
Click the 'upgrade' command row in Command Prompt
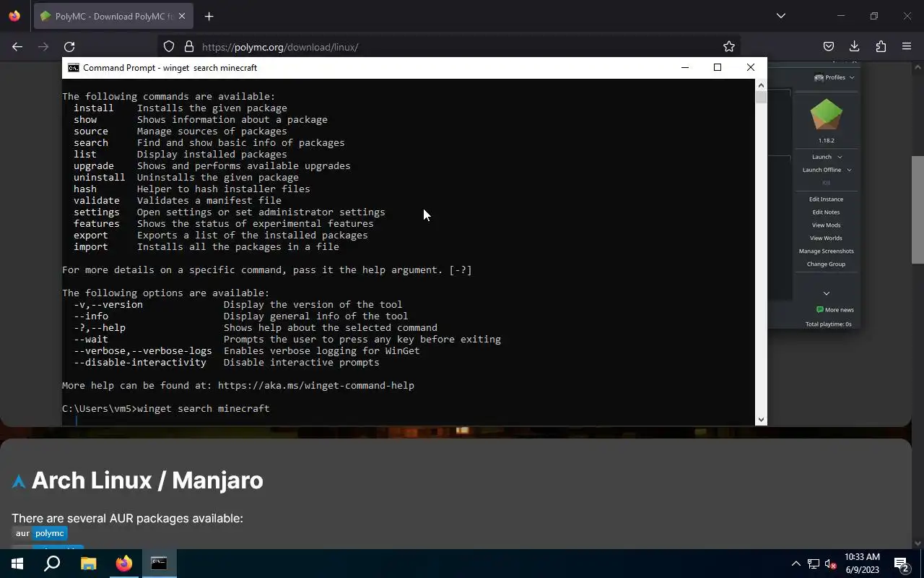pyautogui.click(x=212, y=166)
